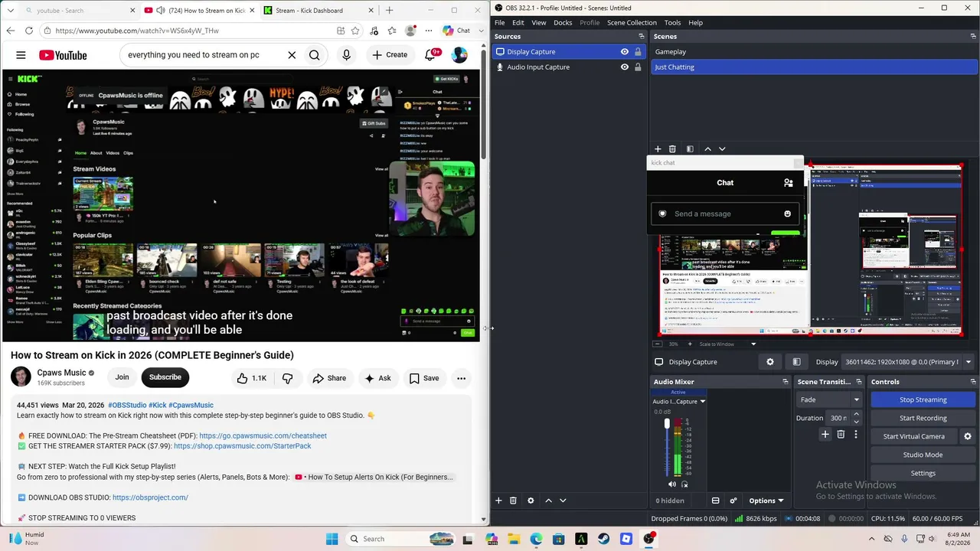Open Audio Mixer Options dropdown
Viewport: 980px width, 551px height.
point(766,500)
